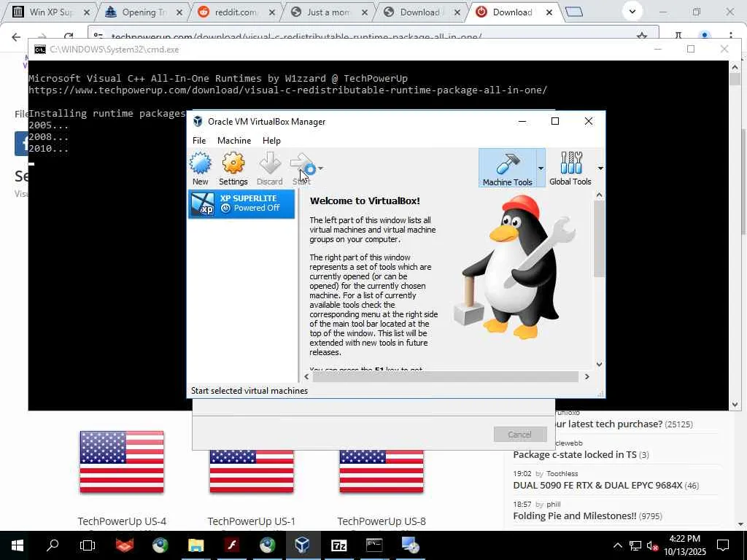
Task: Open Task View on taskbar
Action: (x=88, y=545)
